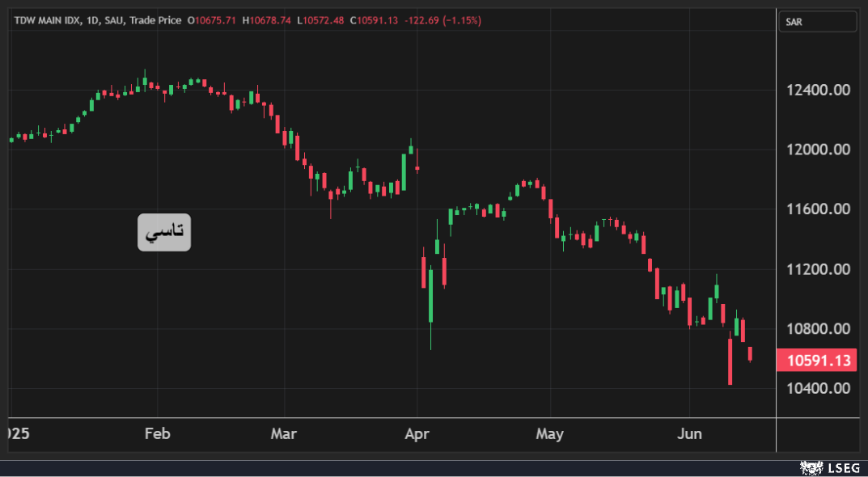
Task: Click the Feb date axis label
Action: (x=157, y=434)
